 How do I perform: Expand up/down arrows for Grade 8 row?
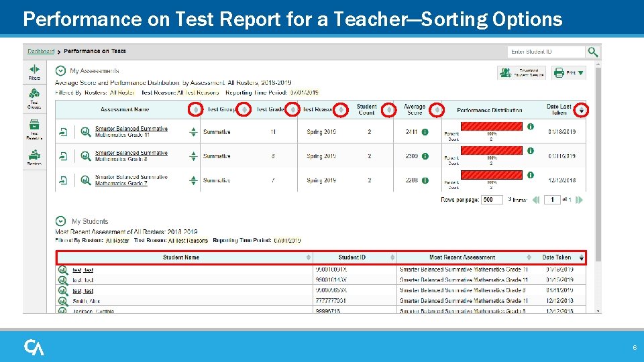coord(193,156)
